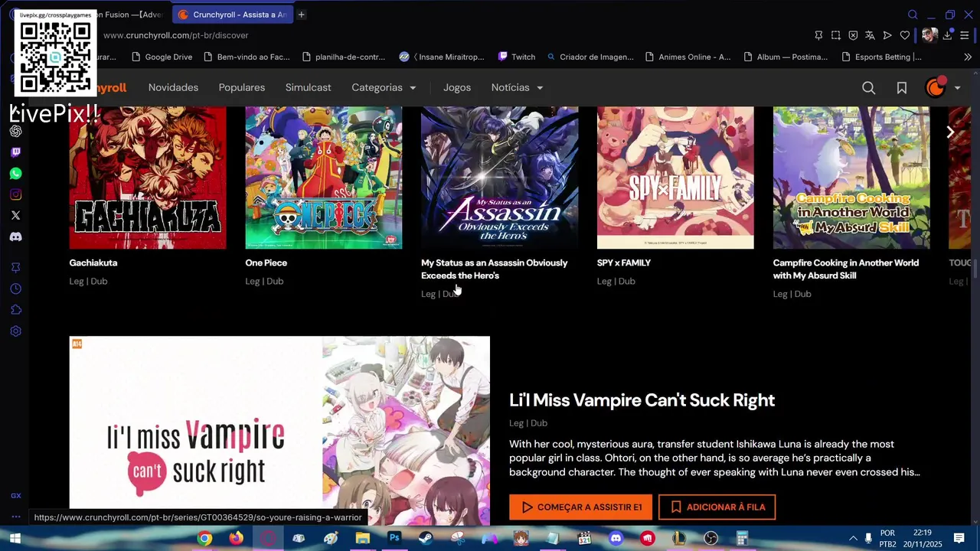This screenshot has width=980, height=551.
Task: Show more bookmarks with double chevron
Action: [968, 57]
